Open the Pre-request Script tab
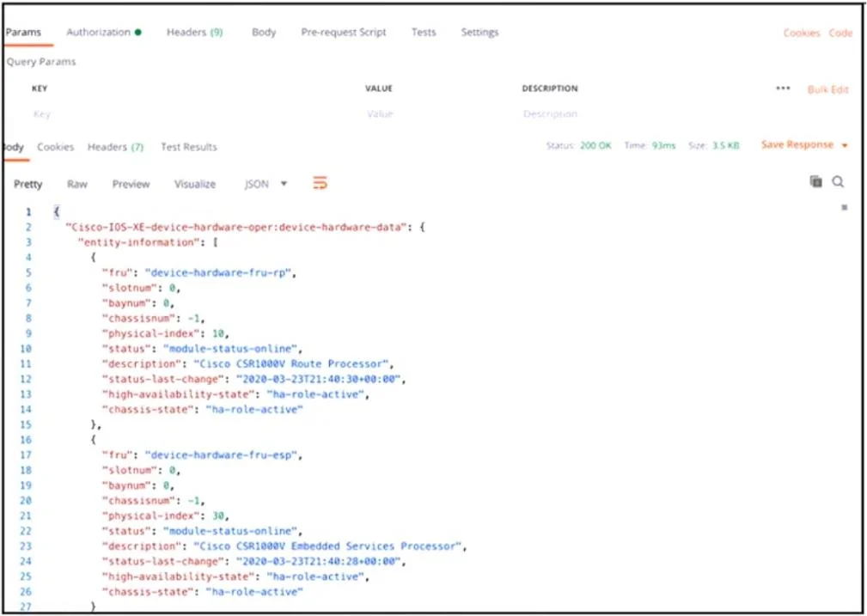Image resolution: width=867 pixels, height=616 pixels. coord(344,32)
